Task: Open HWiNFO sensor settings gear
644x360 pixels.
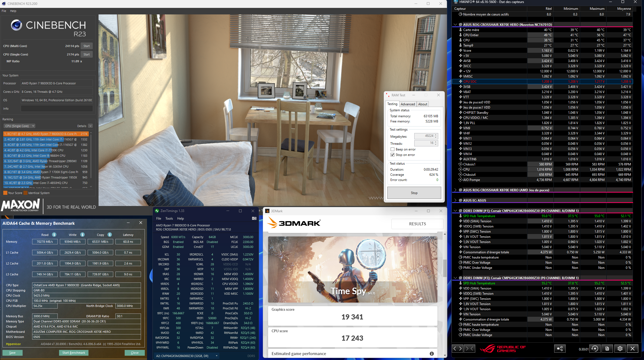Action: tap(620, 349)
